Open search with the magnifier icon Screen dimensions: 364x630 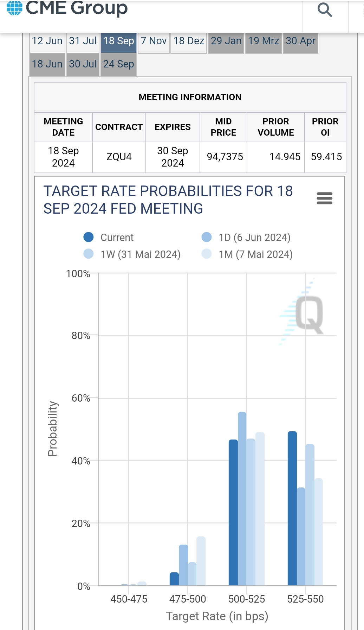(x=325, y=10)
